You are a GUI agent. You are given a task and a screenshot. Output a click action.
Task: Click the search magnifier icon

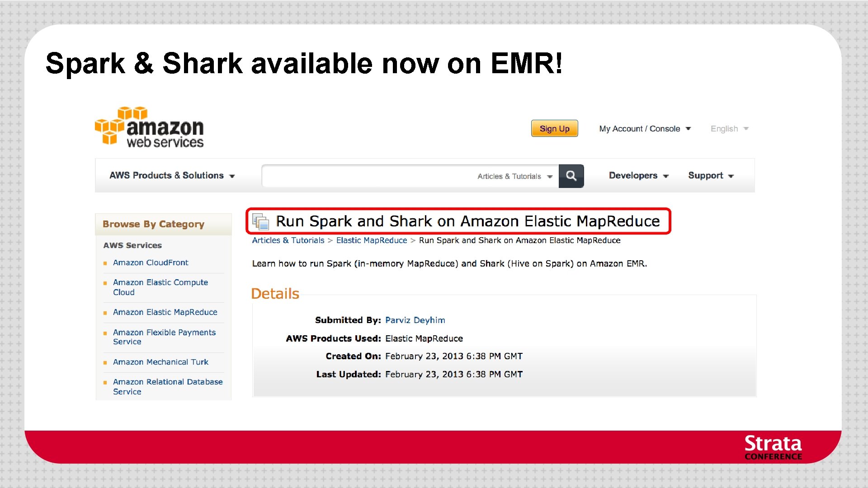tap(571, 176)
